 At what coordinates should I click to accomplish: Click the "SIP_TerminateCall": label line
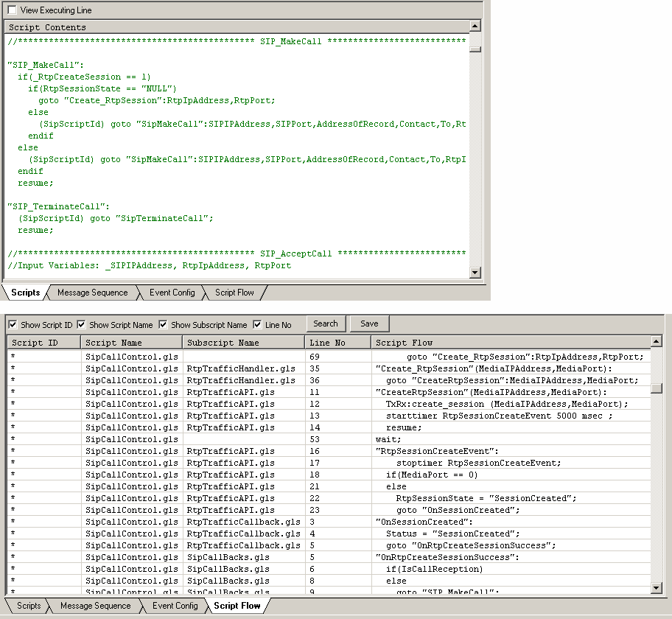tap(59, 206)
